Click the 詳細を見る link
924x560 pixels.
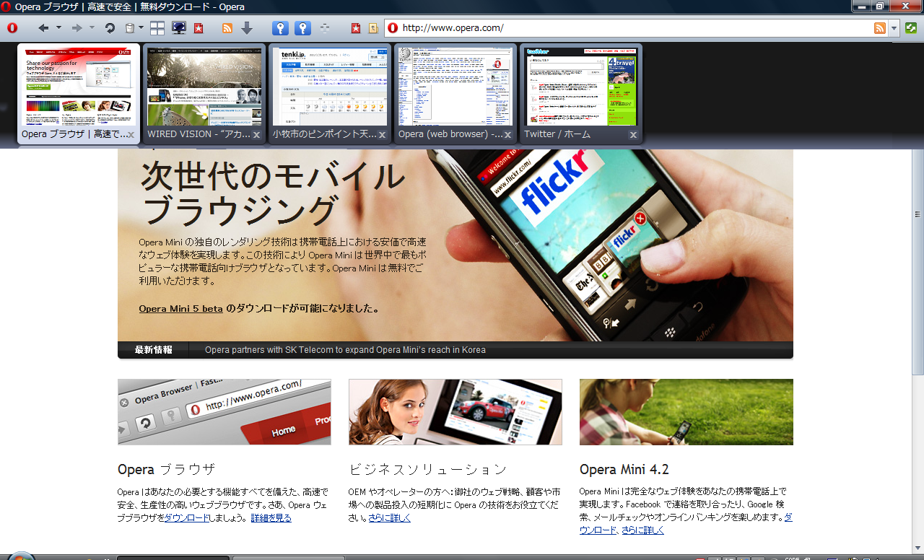[x=271, y=518]
